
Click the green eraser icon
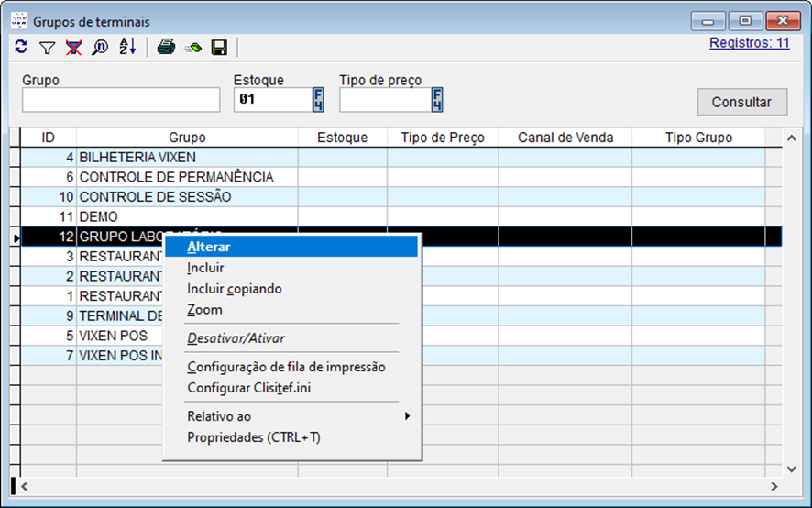[x=192, y=47]
